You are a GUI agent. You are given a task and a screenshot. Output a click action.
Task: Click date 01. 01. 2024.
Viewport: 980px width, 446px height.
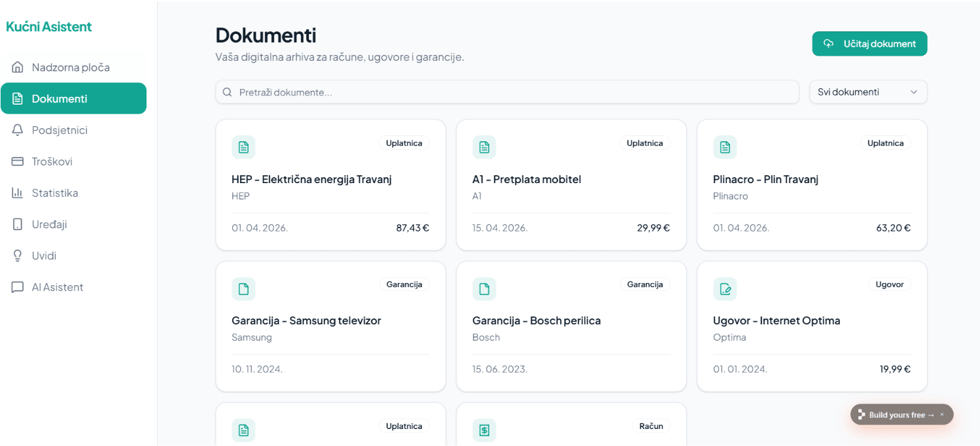click(x=740, y=369)
